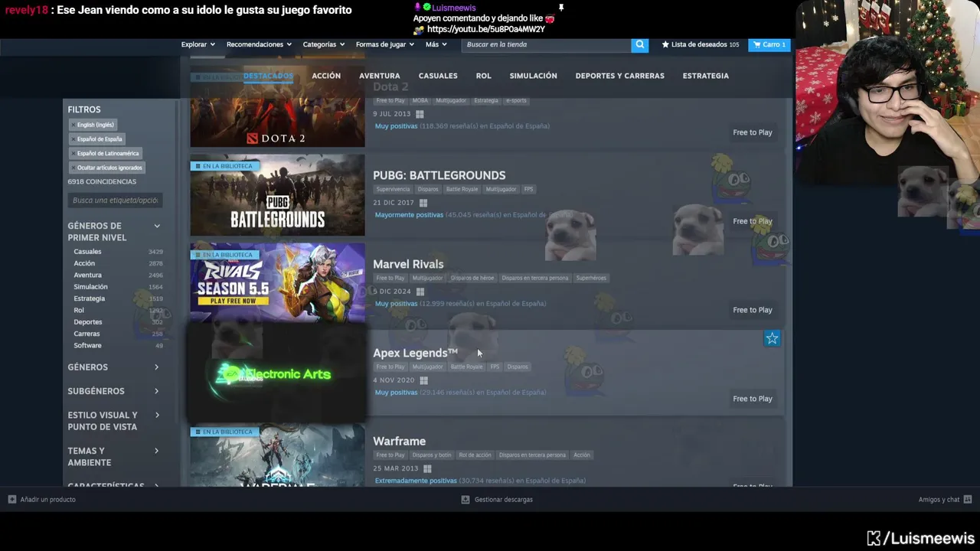Screen dimensions: 980x551
Task: Open Gestionar descargas download icon
Action: (x=465, y=500)
